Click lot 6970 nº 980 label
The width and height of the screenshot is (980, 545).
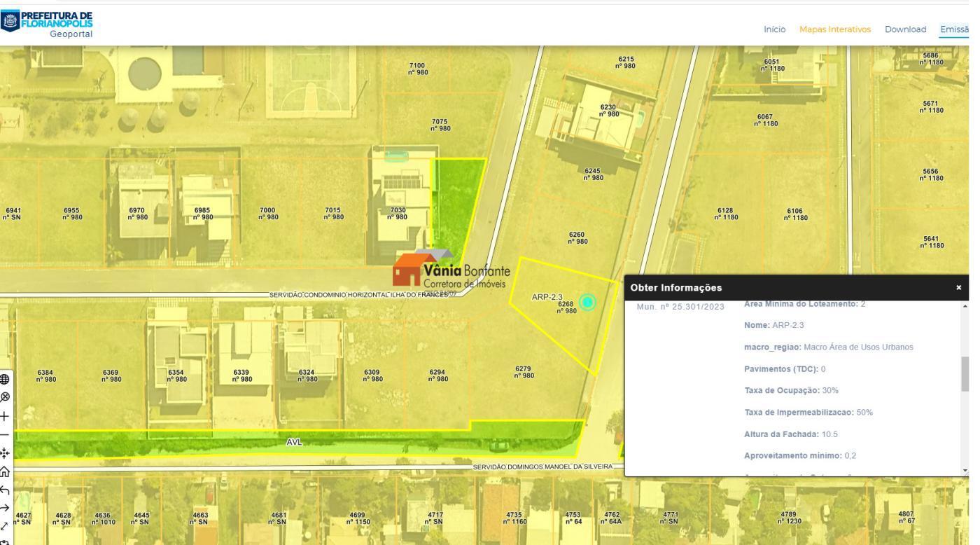137,213
